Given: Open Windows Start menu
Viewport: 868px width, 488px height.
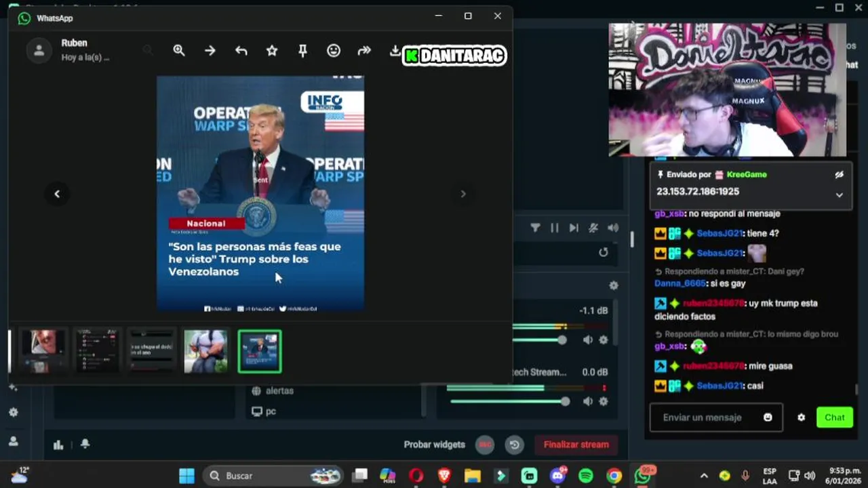Looking at the screenshot, I should coord(186,476).
